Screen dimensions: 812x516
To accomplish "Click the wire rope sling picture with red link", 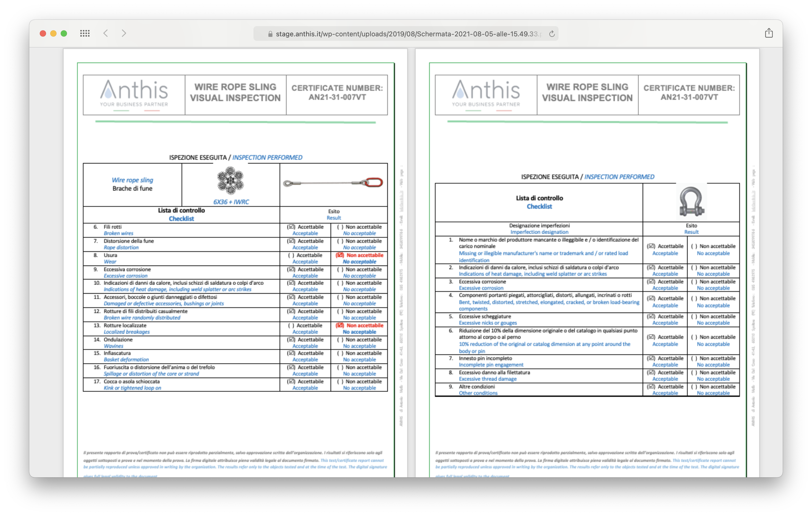I will point(333,183).
